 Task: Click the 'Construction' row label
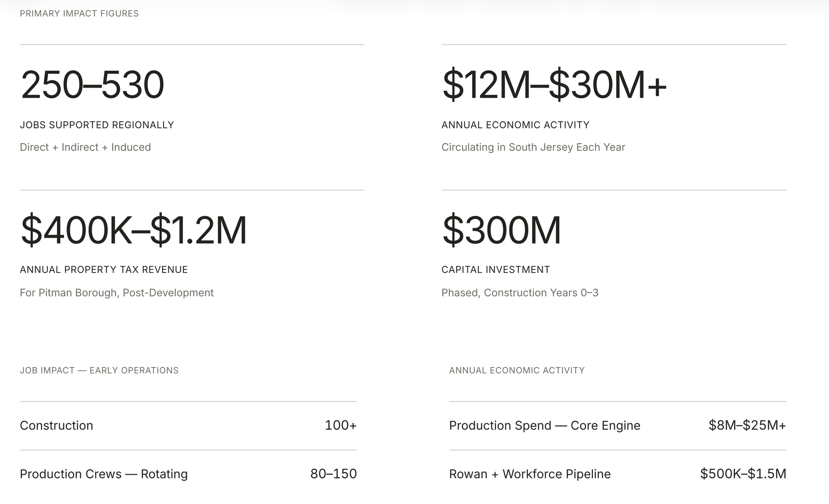click(56, 425)
